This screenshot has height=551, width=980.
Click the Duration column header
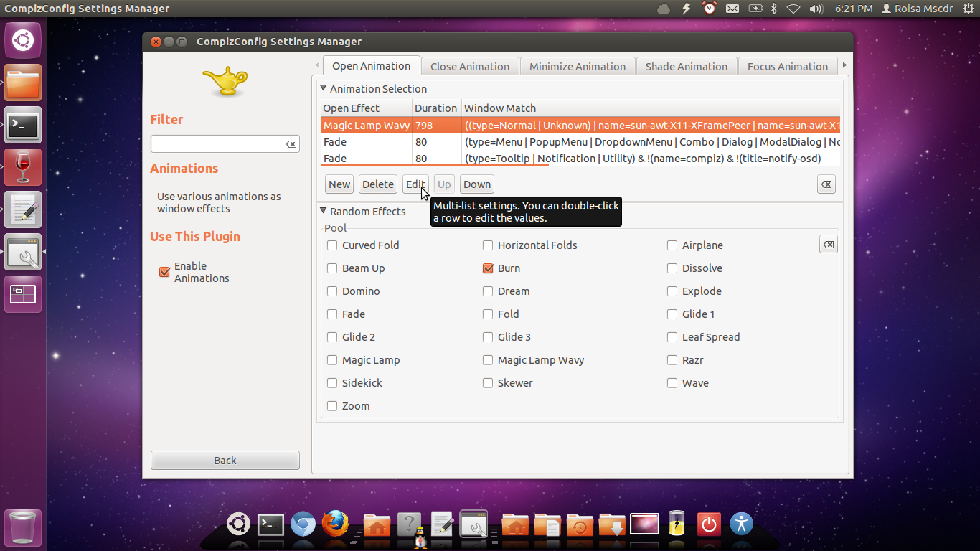point(436,108)
